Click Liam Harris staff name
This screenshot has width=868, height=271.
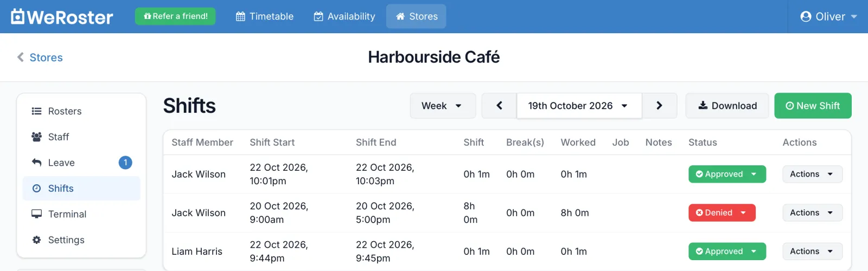point(197,251)
